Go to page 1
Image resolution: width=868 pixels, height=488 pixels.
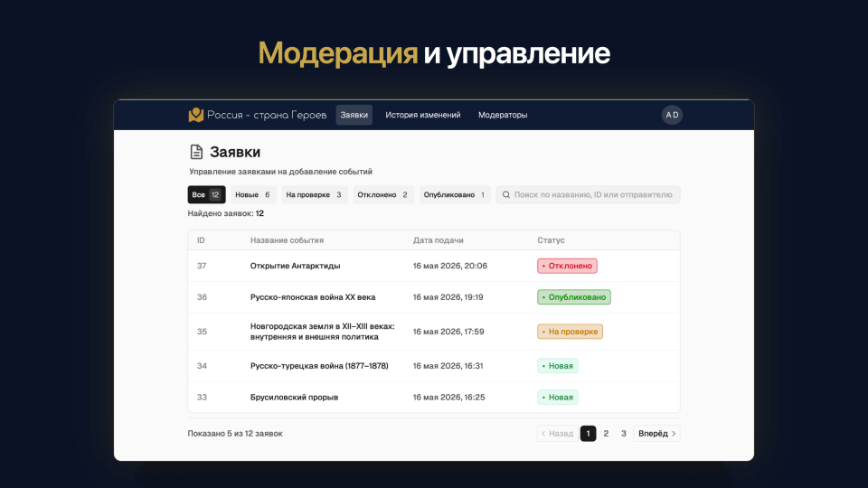[x=588, y=433]
